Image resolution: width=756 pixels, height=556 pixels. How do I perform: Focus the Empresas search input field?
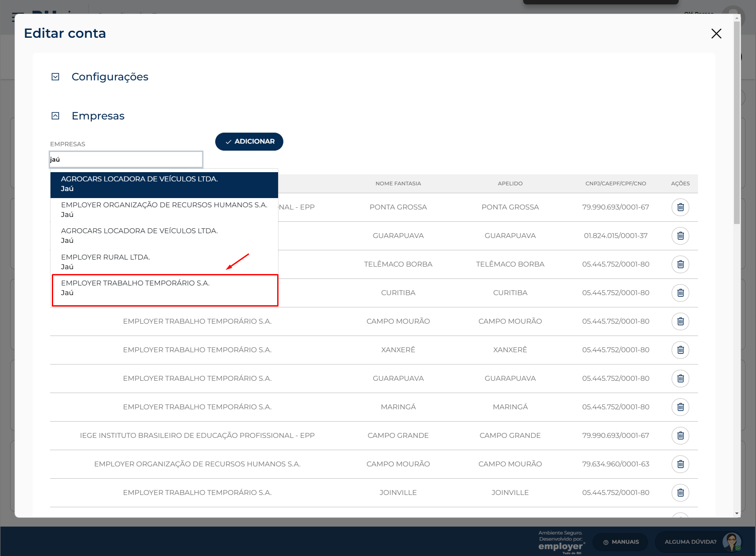[126, 159]
